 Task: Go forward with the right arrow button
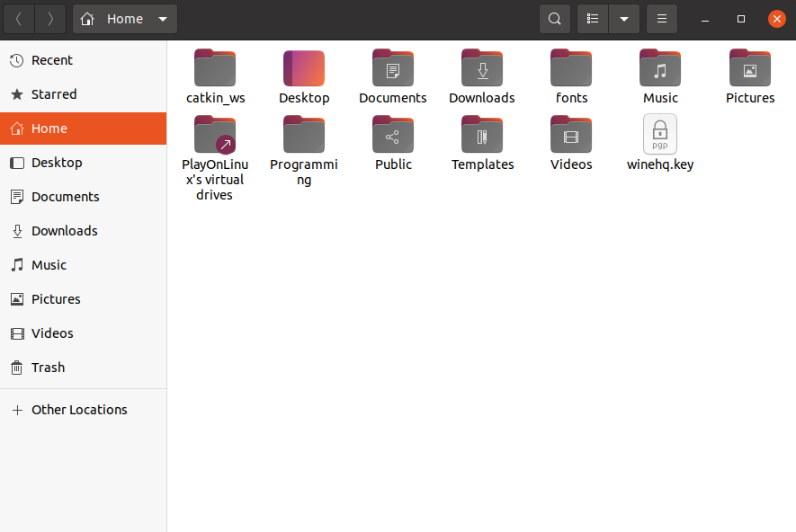(50, 19)
